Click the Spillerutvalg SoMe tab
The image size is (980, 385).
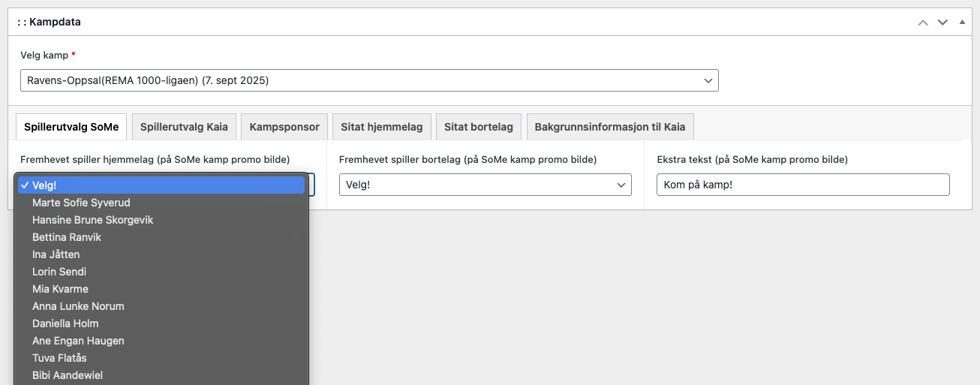pos(71,127)
